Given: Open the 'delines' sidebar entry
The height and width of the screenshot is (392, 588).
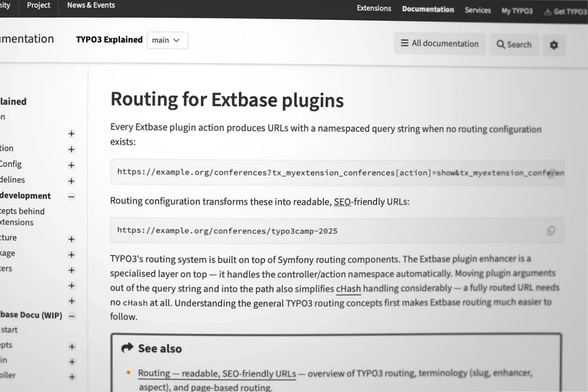Looking at the screenshot, I should [13, 180].
